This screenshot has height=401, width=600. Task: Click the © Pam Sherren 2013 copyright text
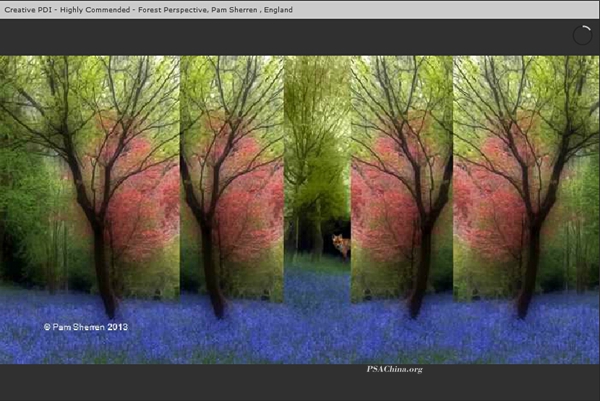point(85,327)
